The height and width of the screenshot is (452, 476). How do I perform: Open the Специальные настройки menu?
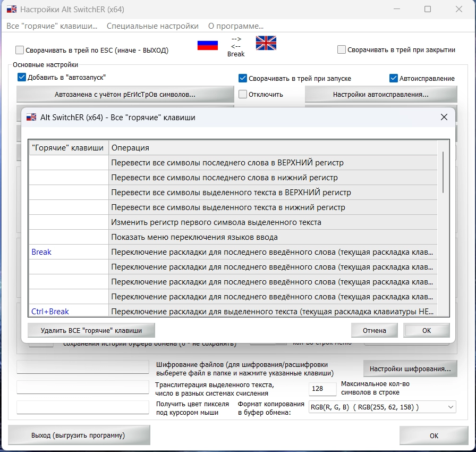coord(152,26)
